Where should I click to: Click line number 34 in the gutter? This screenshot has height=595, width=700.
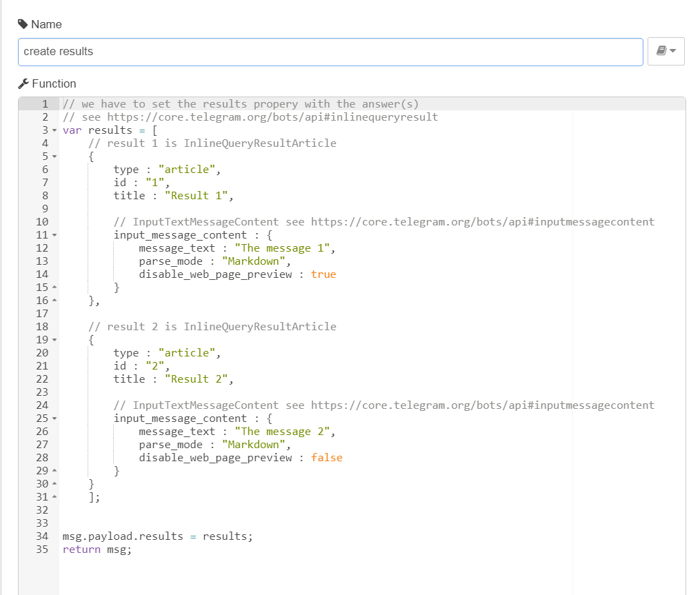(41, 536)
